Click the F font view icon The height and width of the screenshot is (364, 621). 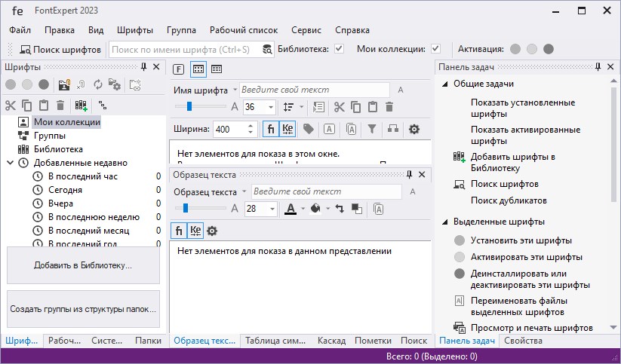click(x=179, y=69)
